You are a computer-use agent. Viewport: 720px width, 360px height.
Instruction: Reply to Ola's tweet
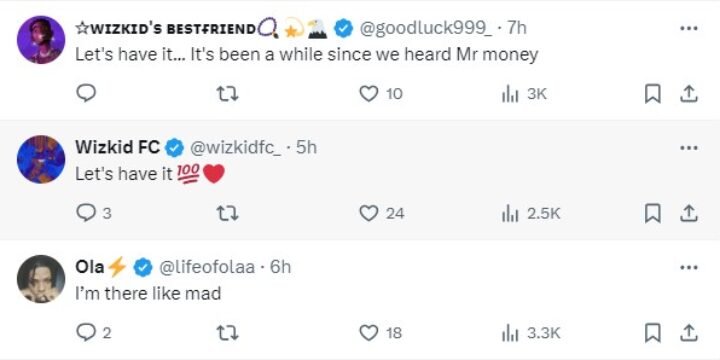(x=86, y=332)
